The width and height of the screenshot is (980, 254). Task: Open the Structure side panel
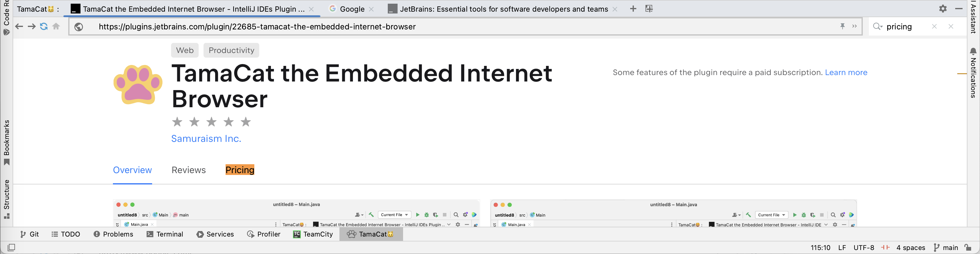pyautogui.click(x=6, y=199)
